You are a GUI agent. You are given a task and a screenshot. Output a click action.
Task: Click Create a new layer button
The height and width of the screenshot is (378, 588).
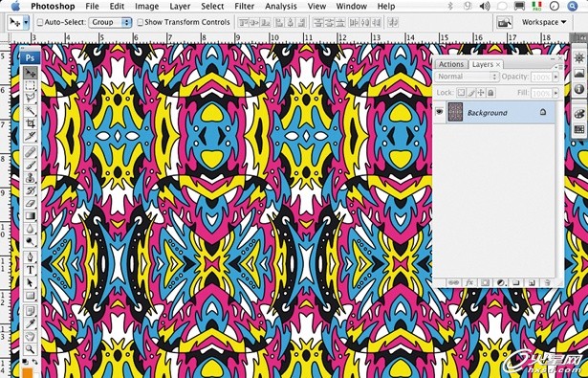(x=532, y=282)
